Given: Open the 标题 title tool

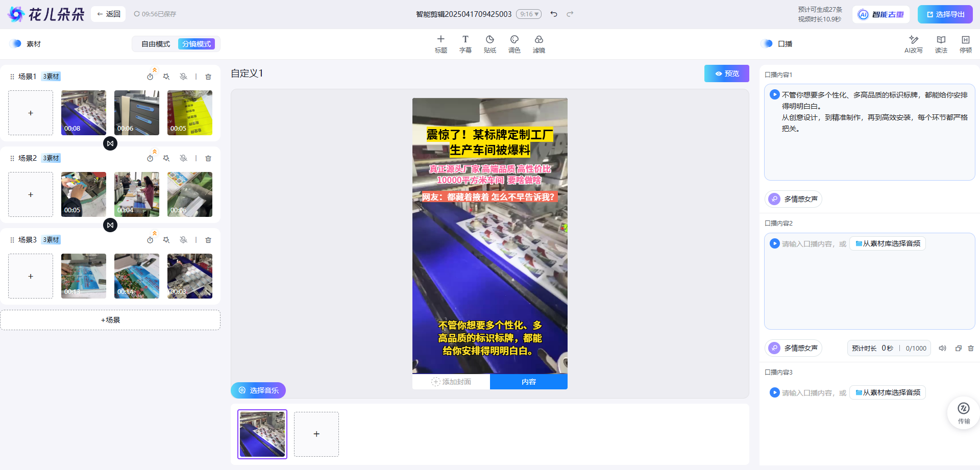Looking at the screenshot, I should (440, 43).
